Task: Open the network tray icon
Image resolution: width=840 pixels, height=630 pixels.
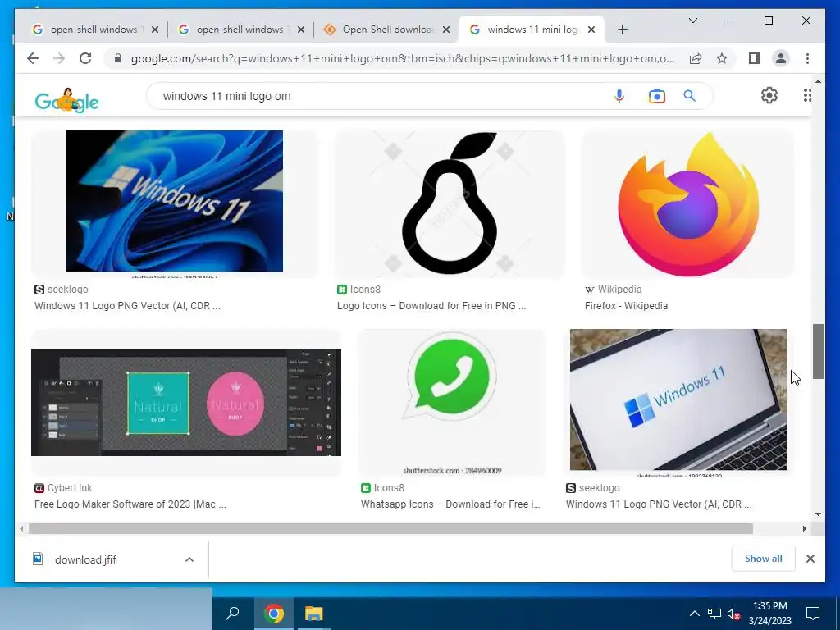Action: [x=714, y=614]
